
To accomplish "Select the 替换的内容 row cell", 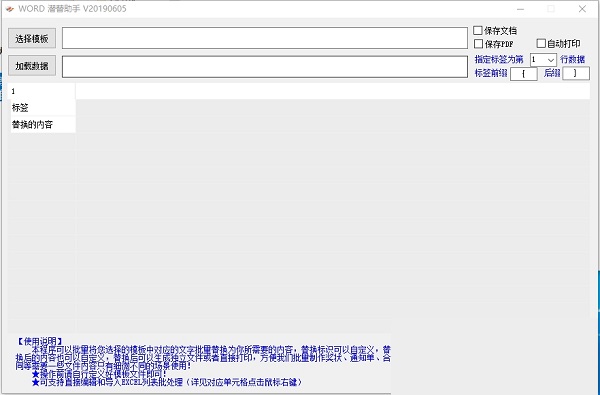I will 43,124.
